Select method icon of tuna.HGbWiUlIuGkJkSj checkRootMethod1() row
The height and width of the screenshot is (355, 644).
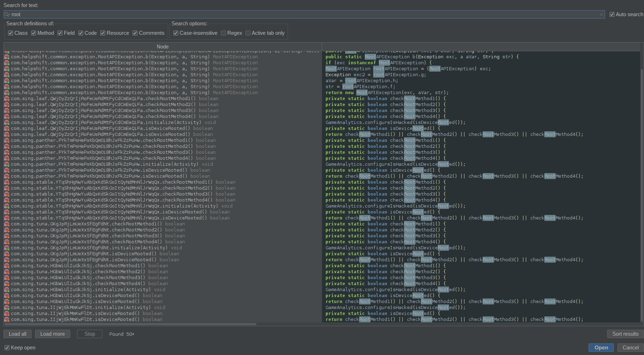click(7, 266)
